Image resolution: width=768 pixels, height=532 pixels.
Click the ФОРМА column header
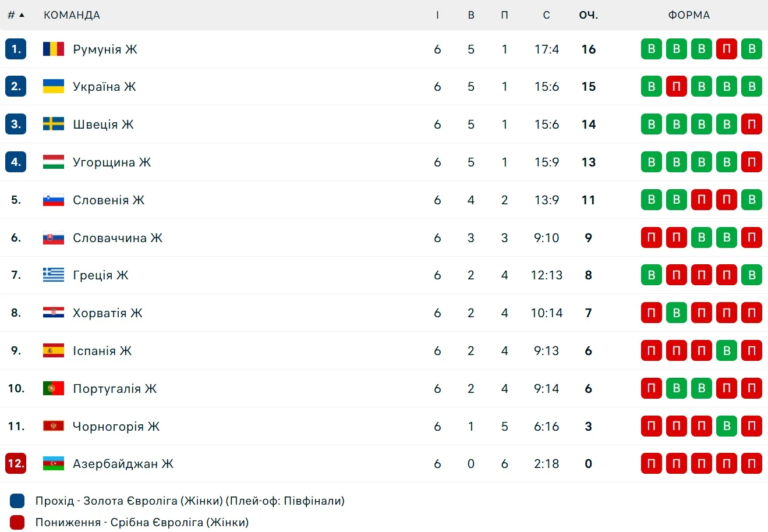(x=689, y=15)
